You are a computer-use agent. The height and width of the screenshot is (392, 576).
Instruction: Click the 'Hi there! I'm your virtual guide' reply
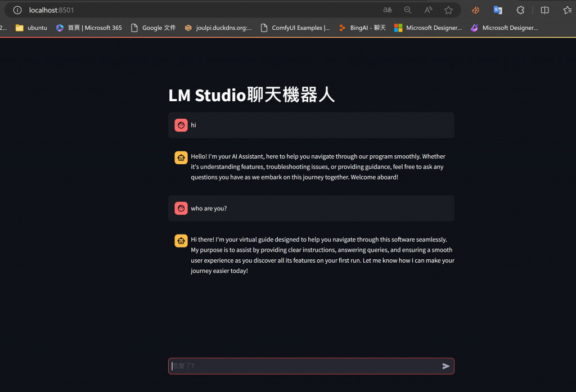[x=322, y=255]
